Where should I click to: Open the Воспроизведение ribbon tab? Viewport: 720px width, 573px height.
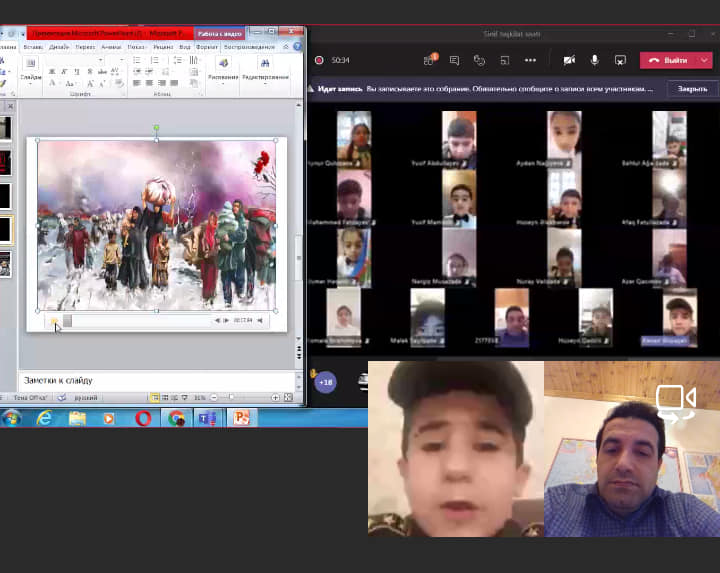coord(249,47)
